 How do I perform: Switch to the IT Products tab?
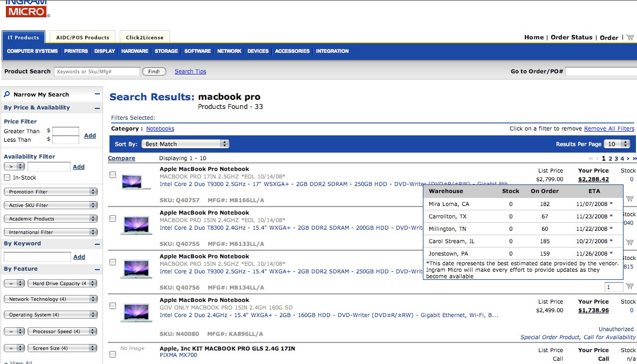point(23,37)
